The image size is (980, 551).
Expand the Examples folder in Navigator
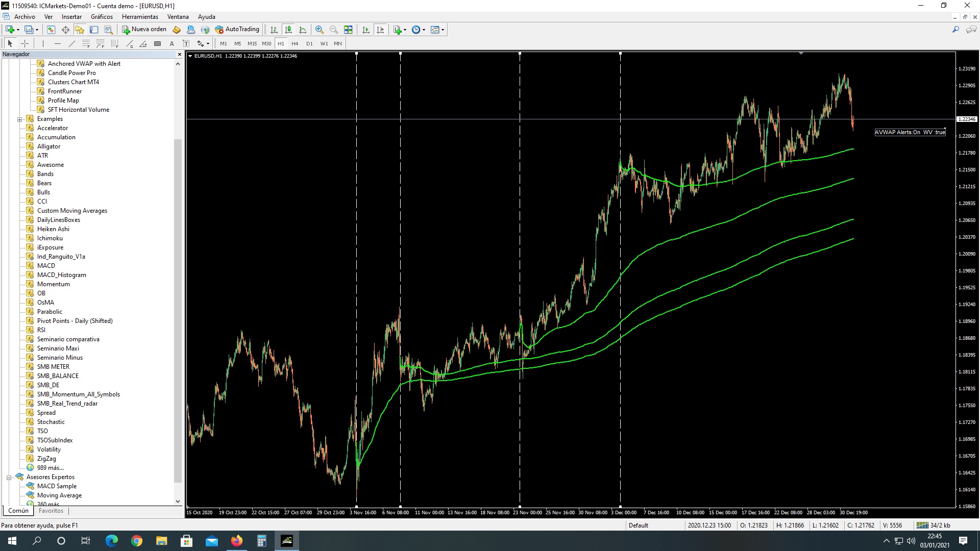click(x=20, y=119)
